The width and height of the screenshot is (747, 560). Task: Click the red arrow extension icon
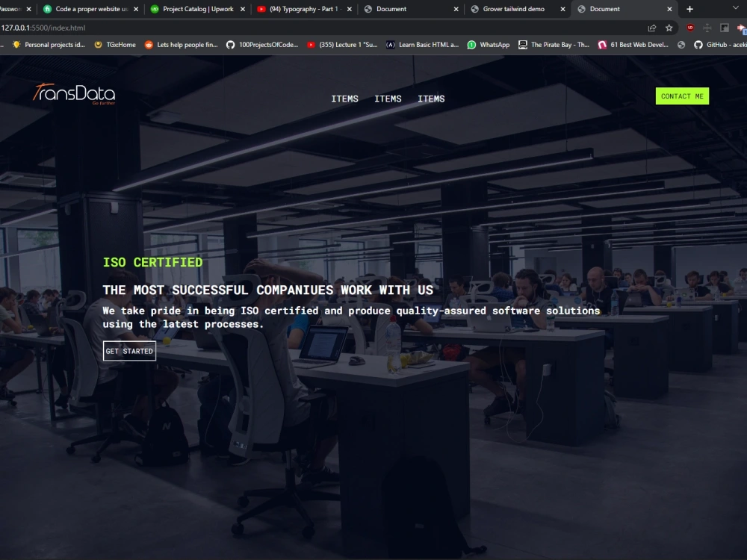pyautogui.click(x=742, y=28)
